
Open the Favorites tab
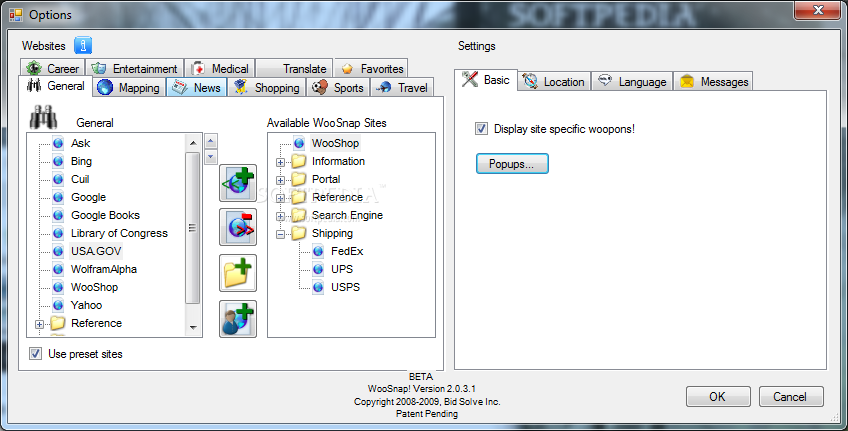pos(372,69)
